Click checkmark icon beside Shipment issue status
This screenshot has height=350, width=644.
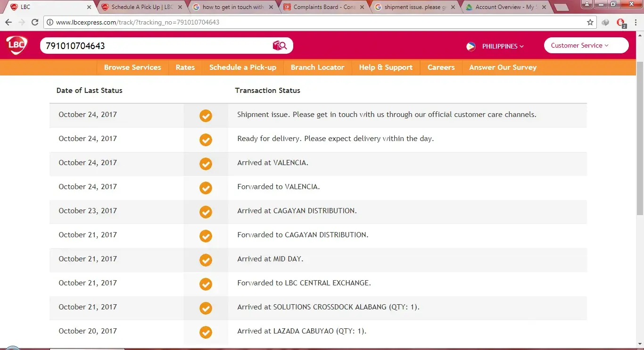coord(206,116)
